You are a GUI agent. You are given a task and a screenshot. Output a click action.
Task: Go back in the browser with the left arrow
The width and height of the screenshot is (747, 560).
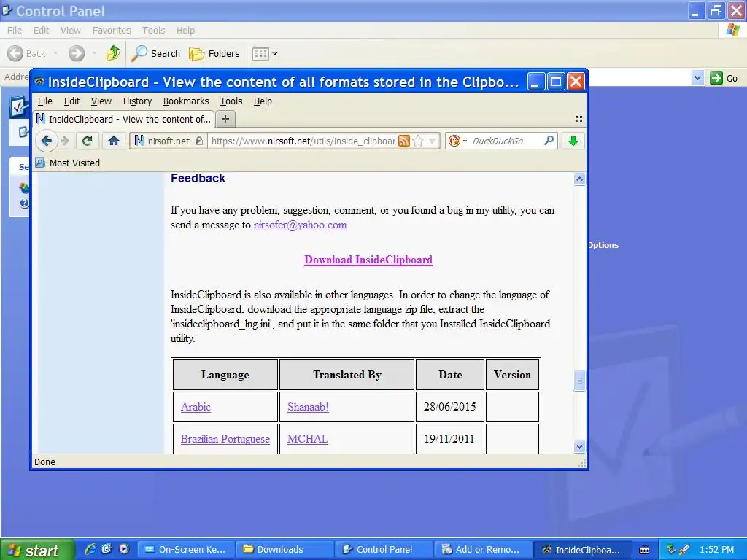tap(46, 141)
